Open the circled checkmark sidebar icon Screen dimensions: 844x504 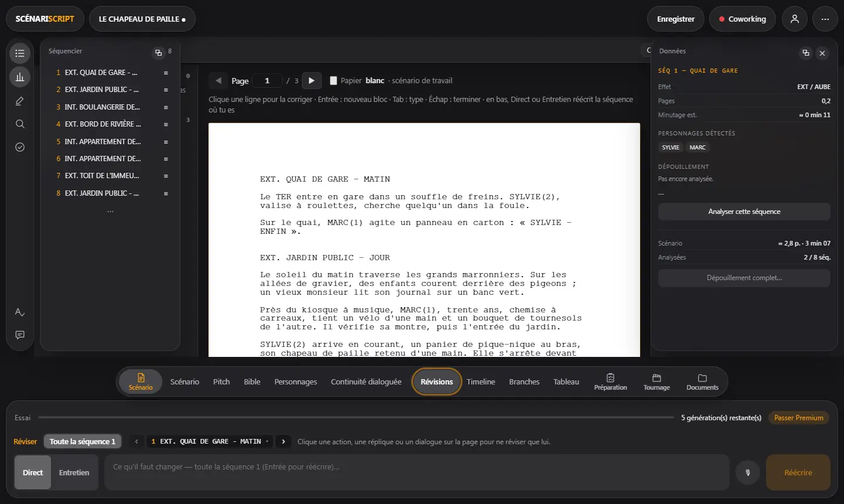click(x=20, y=147)
